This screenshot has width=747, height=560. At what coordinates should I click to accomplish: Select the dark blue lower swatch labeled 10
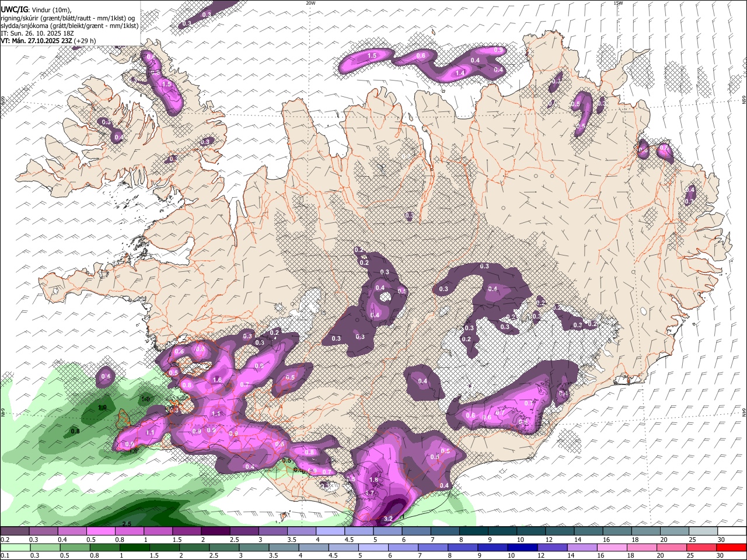click(x=523, y=547)
